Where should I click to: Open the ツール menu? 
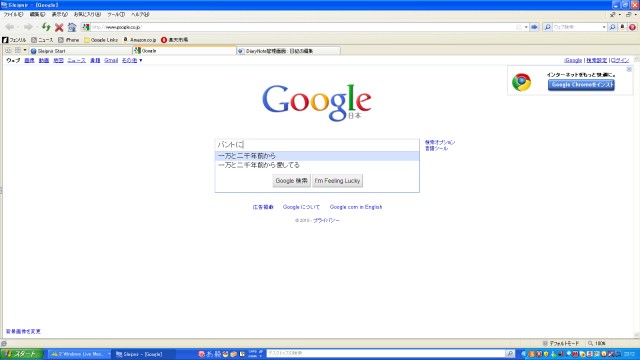point(116,14)
